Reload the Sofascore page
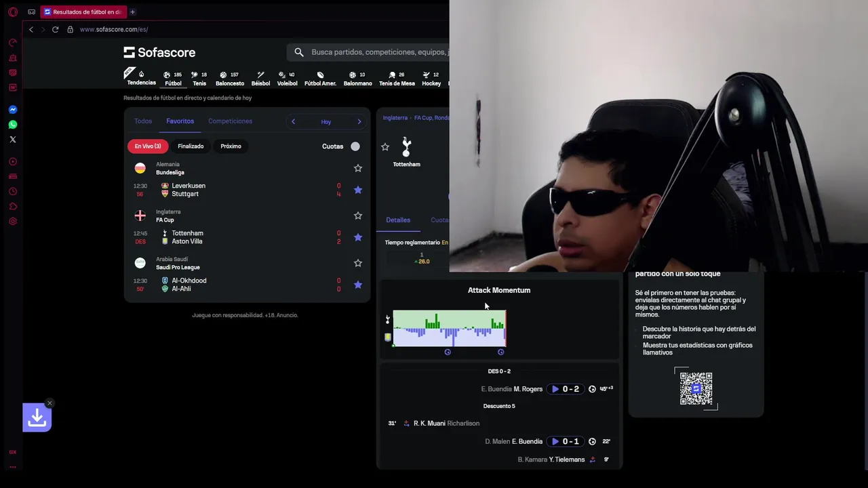 click(x=55, y=29)
